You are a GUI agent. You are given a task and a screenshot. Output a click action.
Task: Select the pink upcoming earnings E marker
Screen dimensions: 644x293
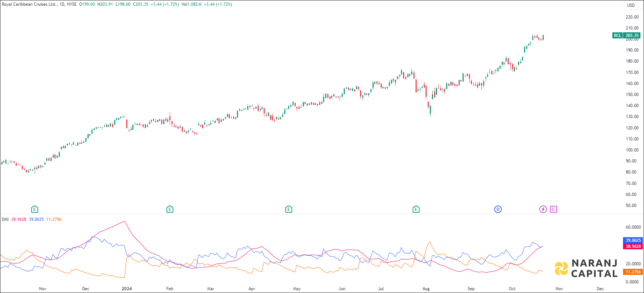click(x=553, y=209)
